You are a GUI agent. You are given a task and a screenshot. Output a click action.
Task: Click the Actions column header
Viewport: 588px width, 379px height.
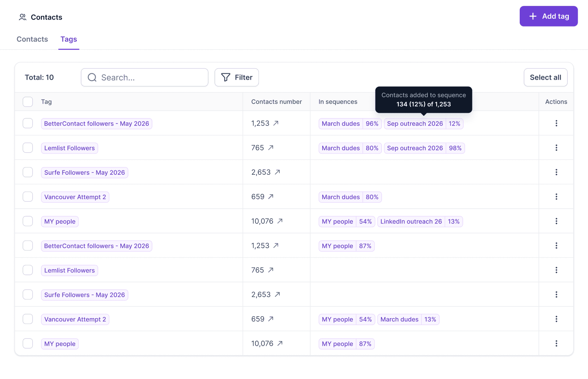coord(556,102)
